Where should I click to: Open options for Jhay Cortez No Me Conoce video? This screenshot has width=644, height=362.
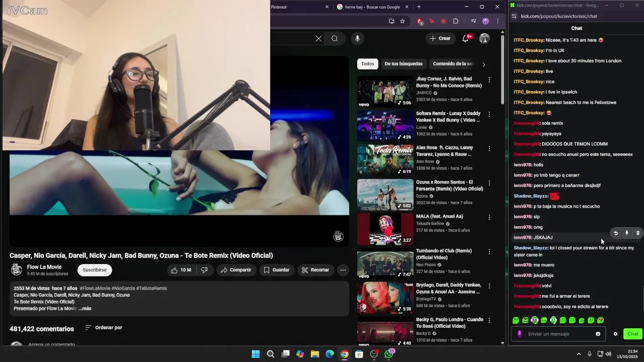point(489,79)
